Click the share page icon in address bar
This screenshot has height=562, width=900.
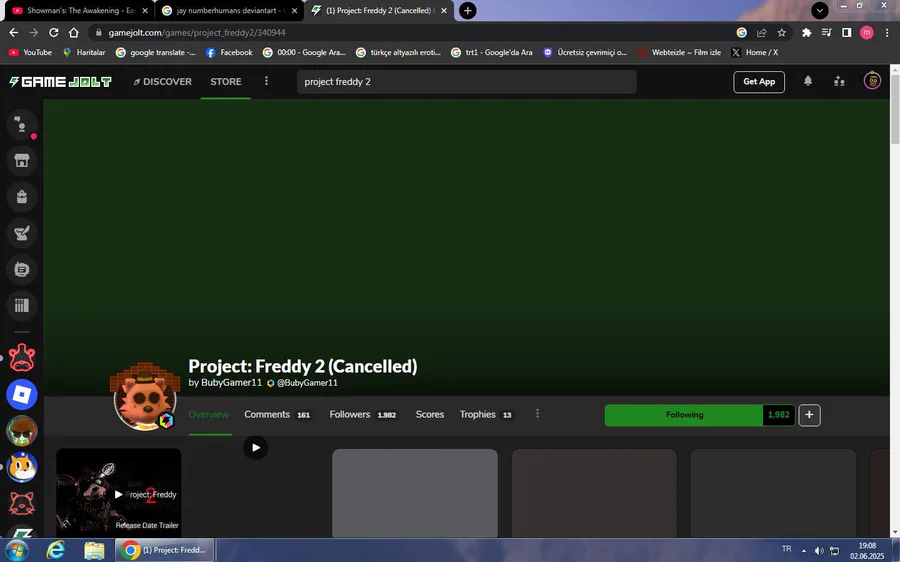point(762,33)
